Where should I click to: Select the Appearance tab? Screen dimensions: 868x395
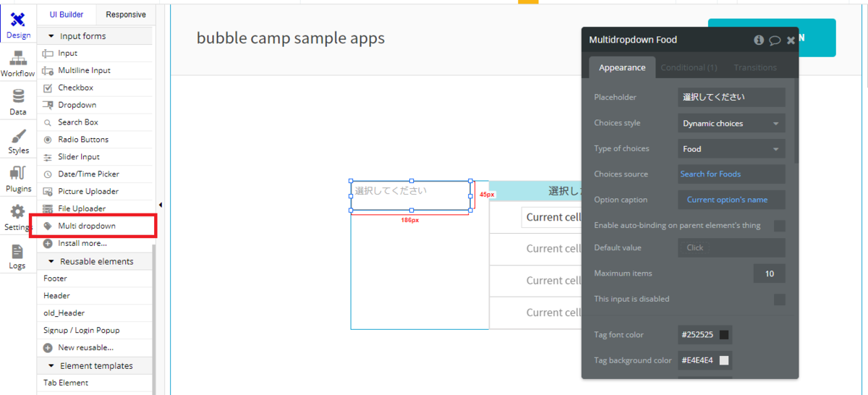(x=622, y=67)
